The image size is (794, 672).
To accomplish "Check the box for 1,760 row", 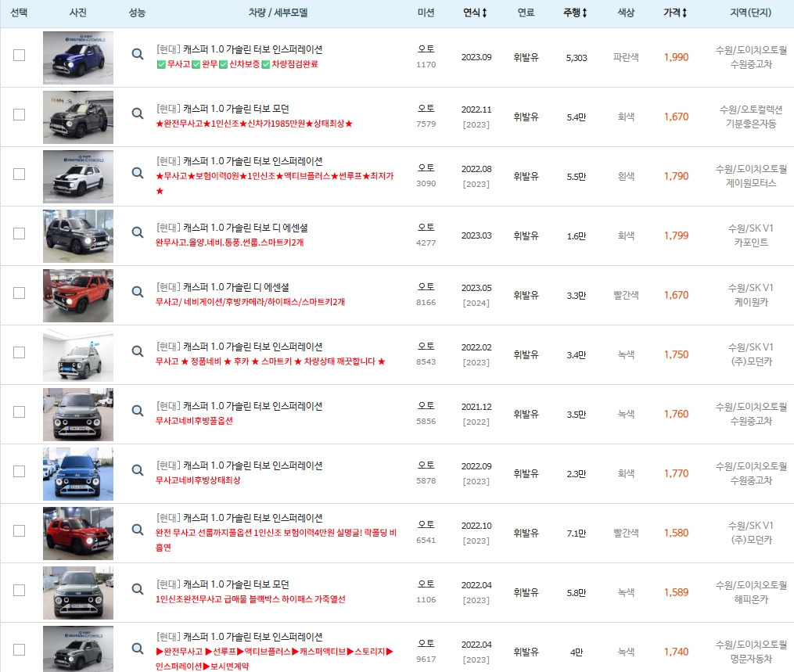I will coord(20,411).
